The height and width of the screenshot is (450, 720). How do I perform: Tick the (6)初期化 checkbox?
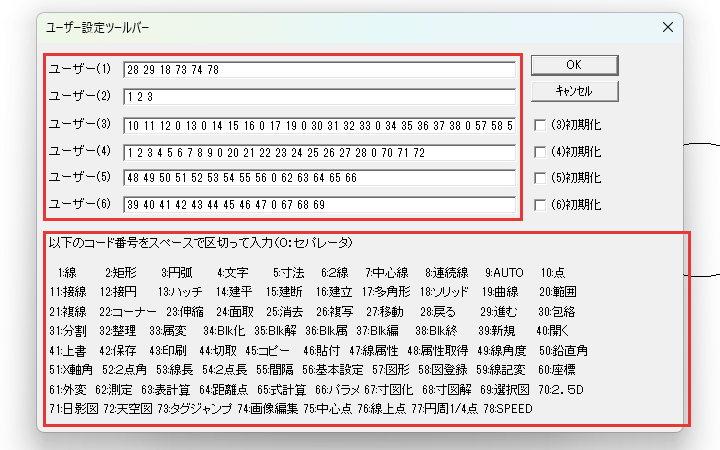point(540,205)
